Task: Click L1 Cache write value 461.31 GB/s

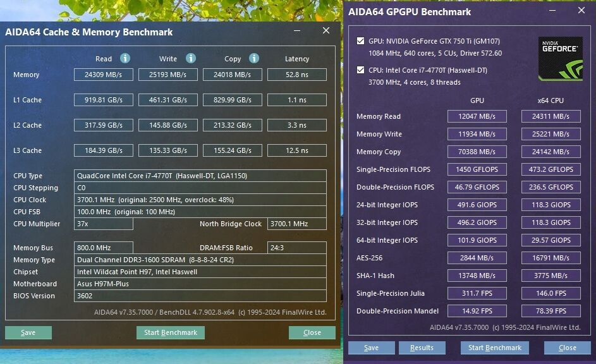Action: coord(168,100)
